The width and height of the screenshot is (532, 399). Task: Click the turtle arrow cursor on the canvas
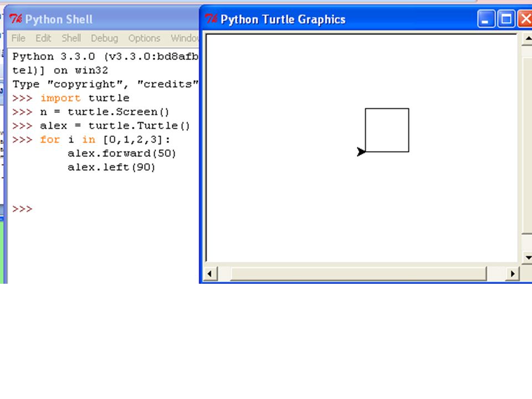361,152
